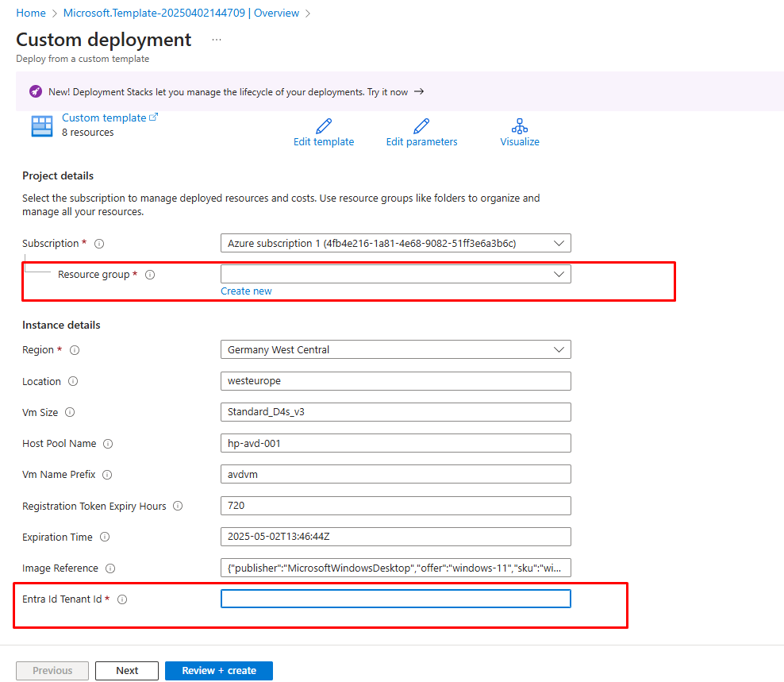
Task: Click the Registration Token Expiry Hours field 720
Action: point(395,506)
